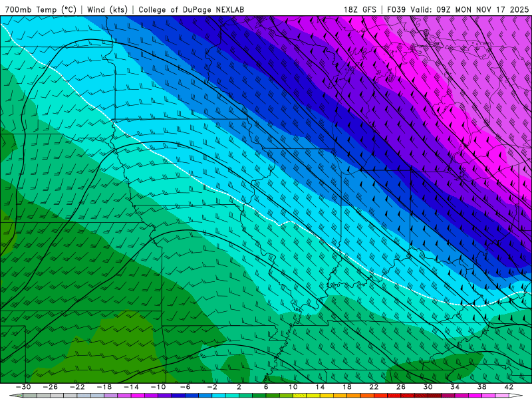Click the -10 colorbar label
Viewport: 532px width, 399px height.
(x=158, y=387)
